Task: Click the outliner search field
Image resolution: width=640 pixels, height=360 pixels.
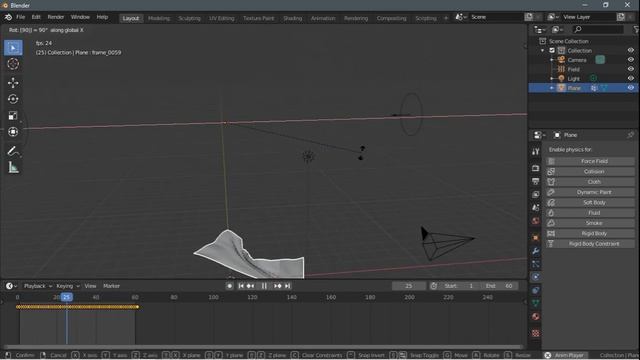Action: pos(598,29)
